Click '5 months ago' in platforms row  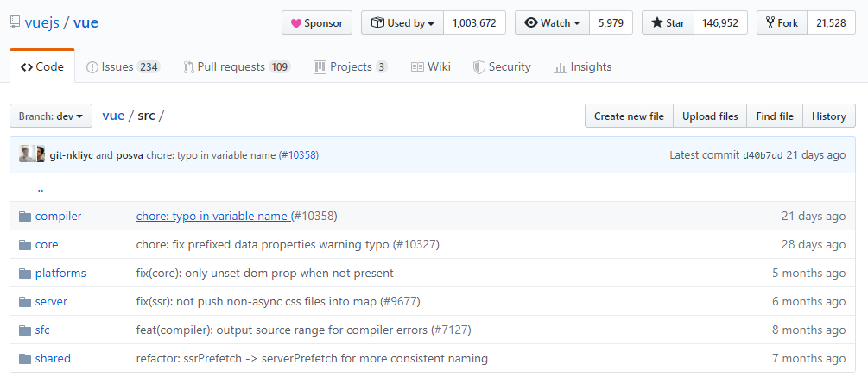[808, 274]
